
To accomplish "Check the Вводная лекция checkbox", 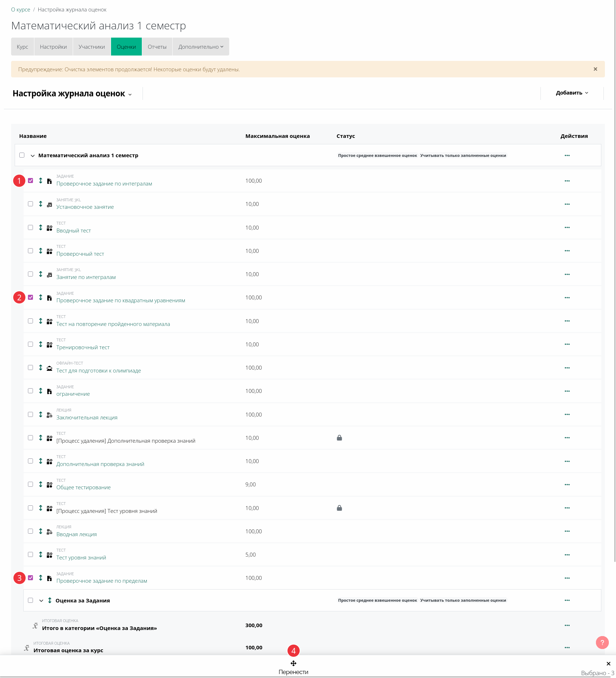I will point(30,531).
